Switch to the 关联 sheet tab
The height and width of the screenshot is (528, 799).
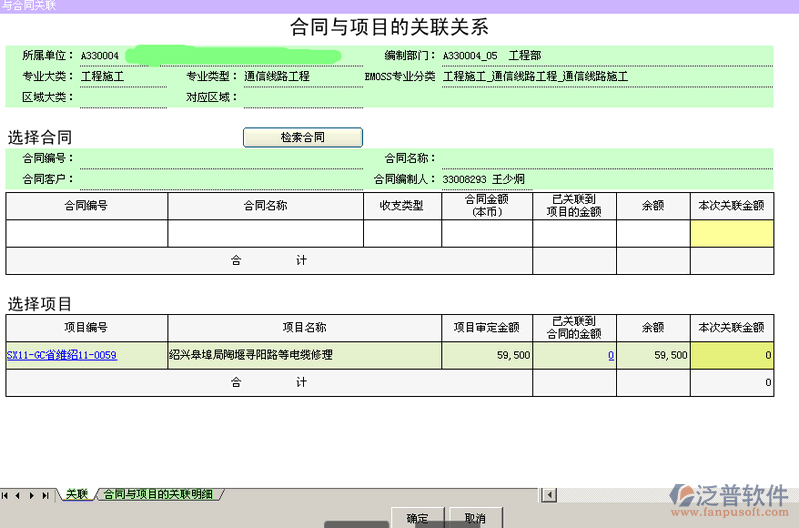[x=76, y=494]
